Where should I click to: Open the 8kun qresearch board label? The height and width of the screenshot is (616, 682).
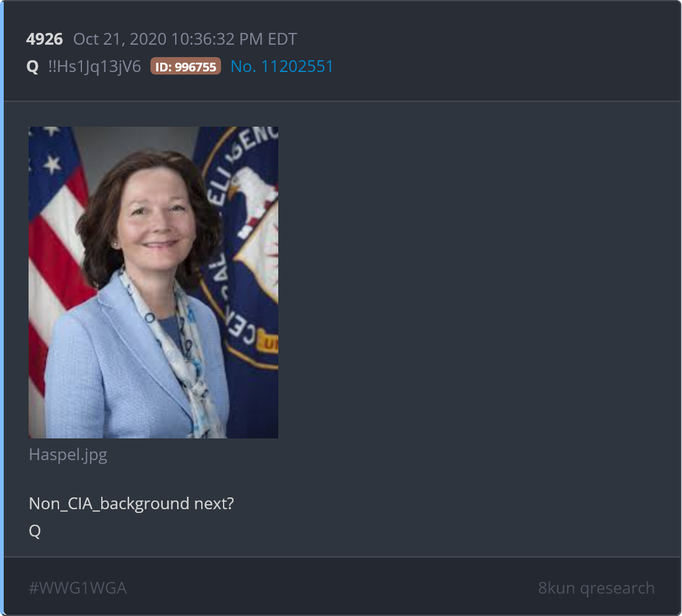coord(596,587)
